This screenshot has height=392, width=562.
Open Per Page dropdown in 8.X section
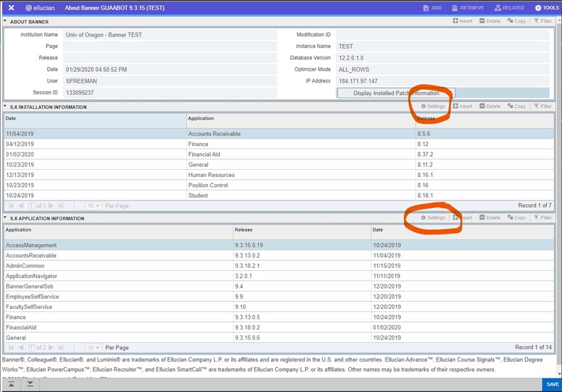pyautogui.click(x=94, y=206)
